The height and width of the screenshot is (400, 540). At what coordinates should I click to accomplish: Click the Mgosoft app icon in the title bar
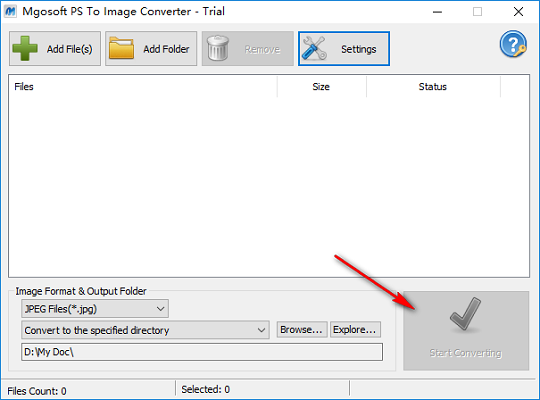[10, 11]
